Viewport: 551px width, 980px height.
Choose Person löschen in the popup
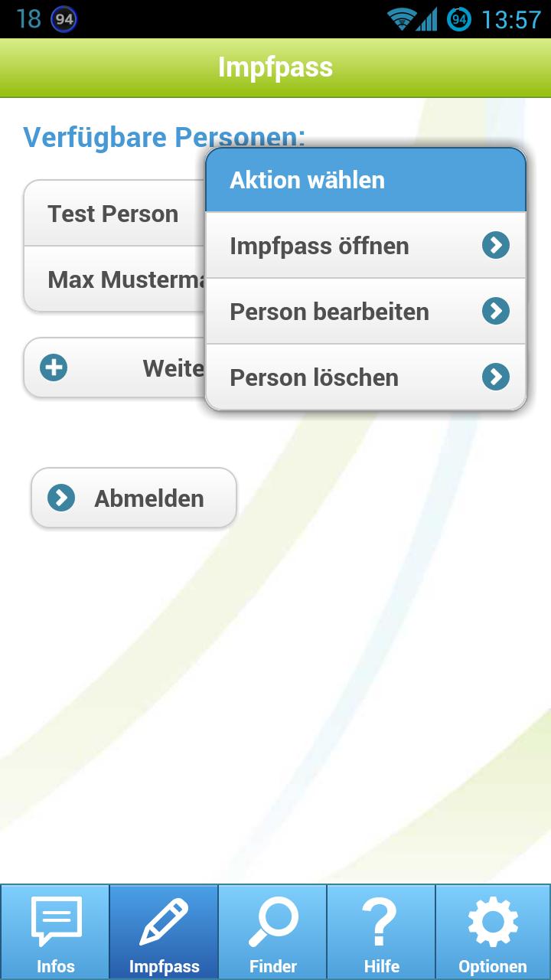[315, 377]
